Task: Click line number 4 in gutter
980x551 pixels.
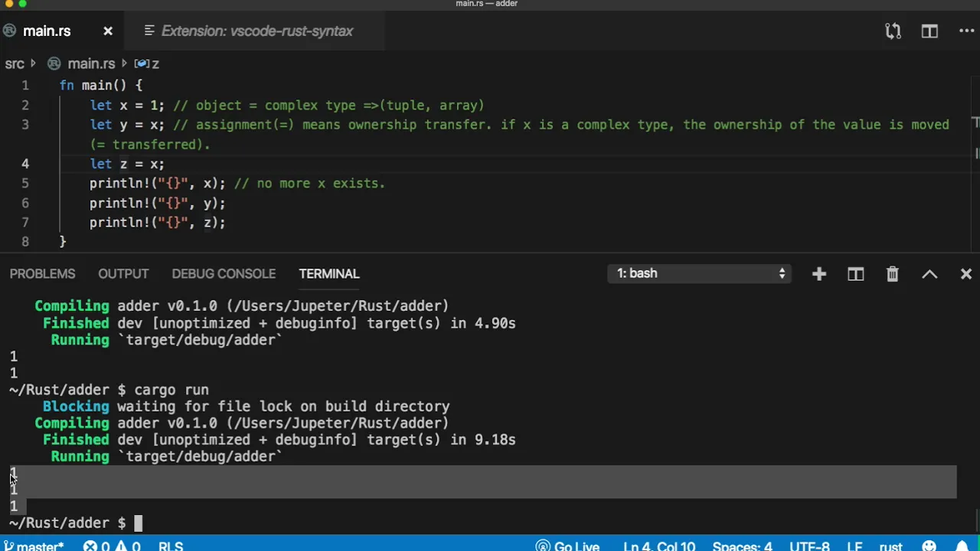Action: pyautogui.click(x=25, y=164)
